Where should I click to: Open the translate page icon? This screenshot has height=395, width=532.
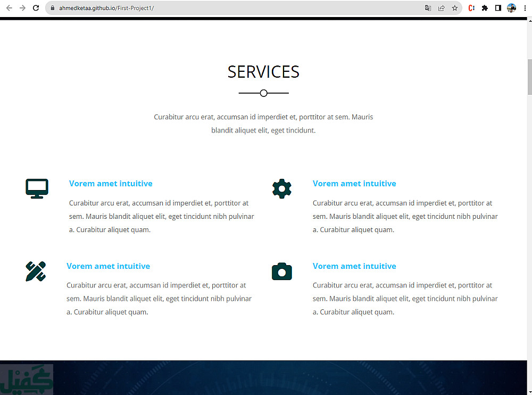[428, 8]
